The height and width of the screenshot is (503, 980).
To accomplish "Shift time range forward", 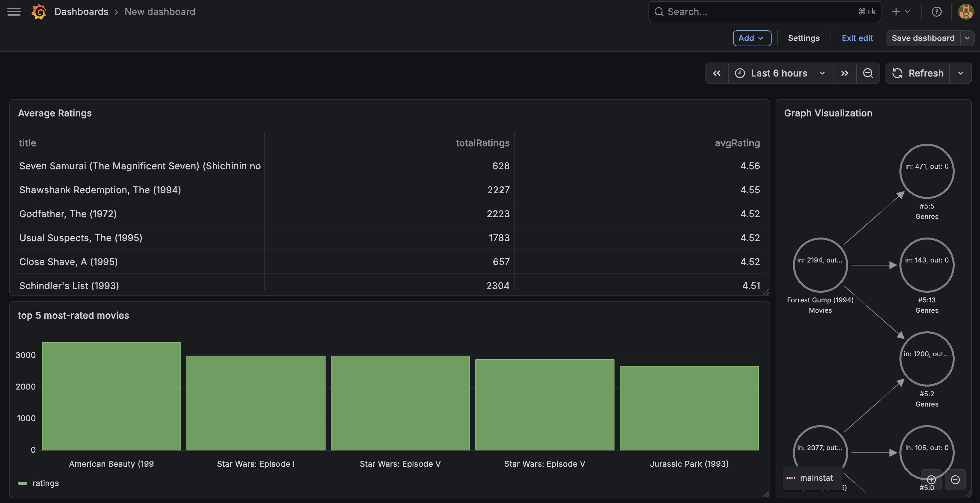I will (x=845, y=73).
